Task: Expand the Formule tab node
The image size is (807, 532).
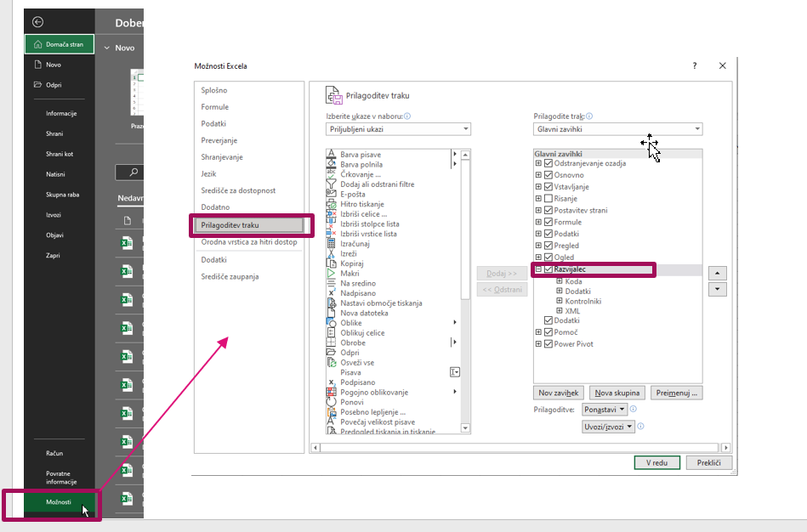Action: pyautogui.click(x=538, y=222)
